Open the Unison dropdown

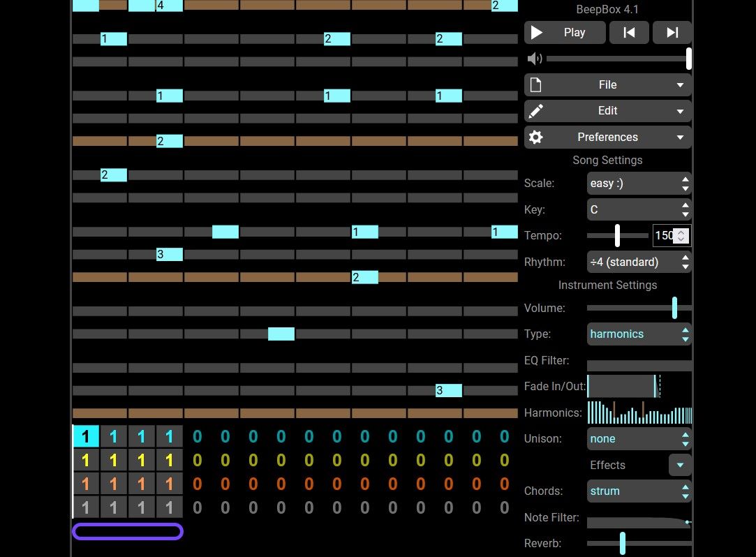click(639, 439)
